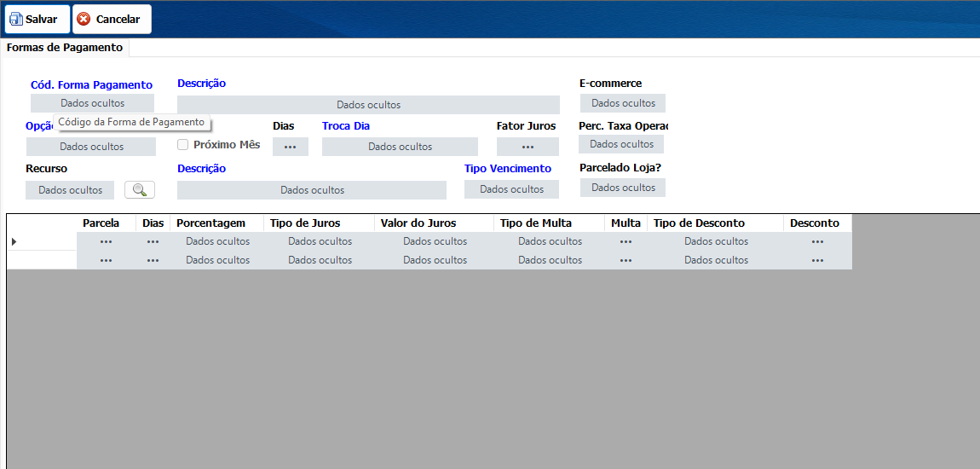Click the Recurso Descrição field
Screen dimensions: 980x469
pos(312,190)
